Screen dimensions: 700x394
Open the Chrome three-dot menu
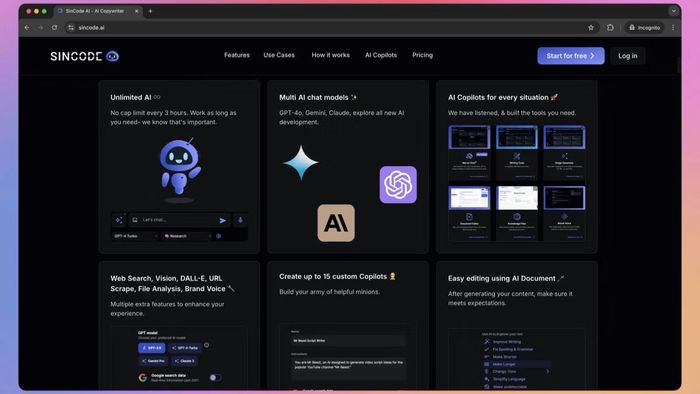point(673,28)
